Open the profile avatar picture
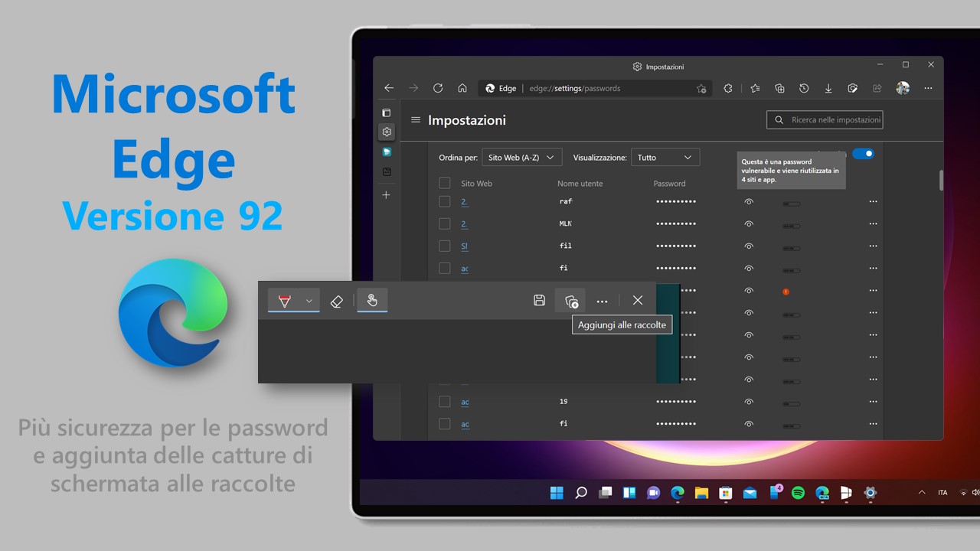980x551 pixels. coord(903,88)
